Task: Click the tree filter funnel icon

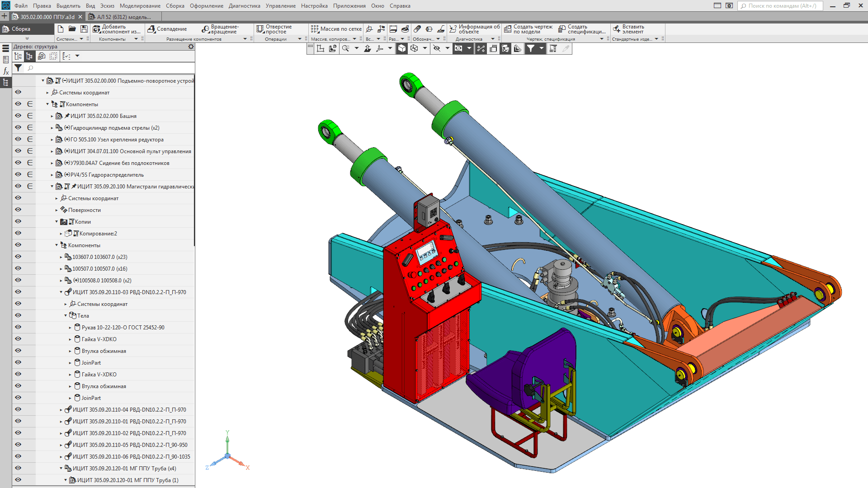Action: click(18, 68)
